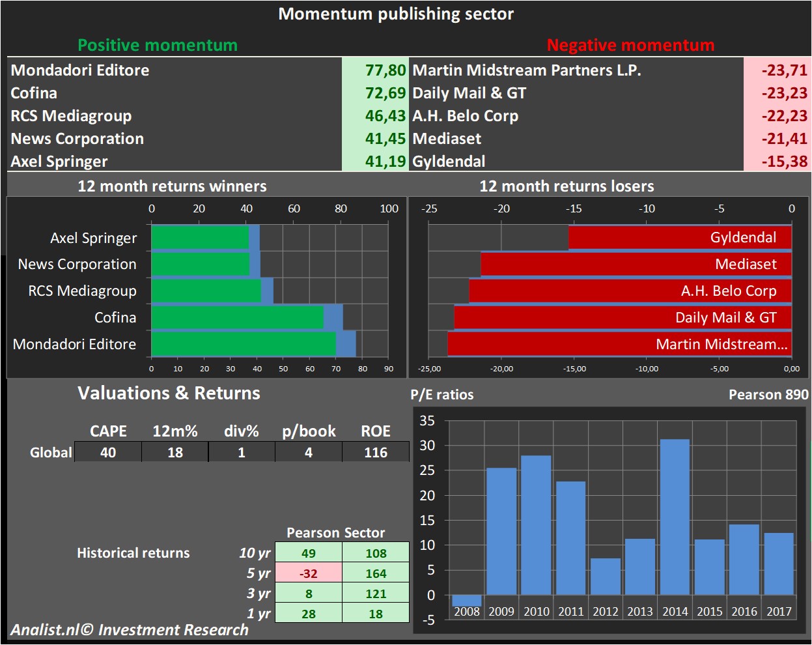Select the Global ROE value 116 cell
812x645 pixels.
[x=375, y=452]
